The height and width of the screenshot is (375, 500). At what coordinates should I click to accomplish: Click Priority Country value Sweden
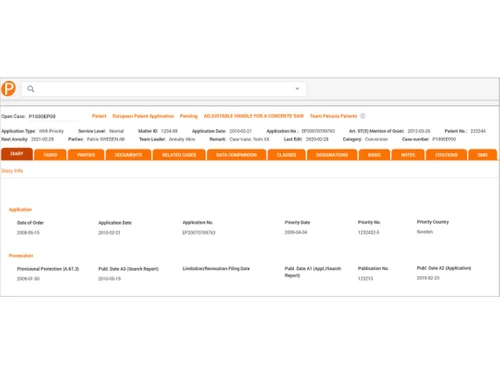click(425, 232)
